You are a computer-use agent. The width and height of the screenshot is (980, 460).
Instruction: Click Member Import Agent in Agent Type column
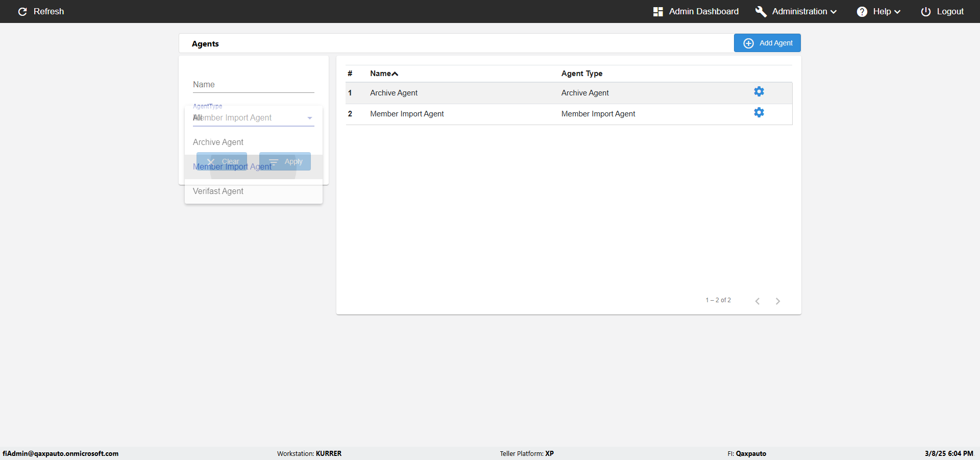click(x=598, y=114)
